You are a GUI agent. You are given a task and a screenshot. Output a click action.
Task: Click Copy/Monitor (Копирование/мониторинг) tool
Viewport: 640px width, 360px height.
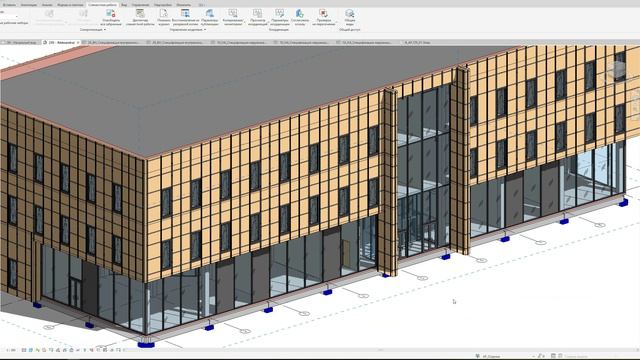(233, 18)
